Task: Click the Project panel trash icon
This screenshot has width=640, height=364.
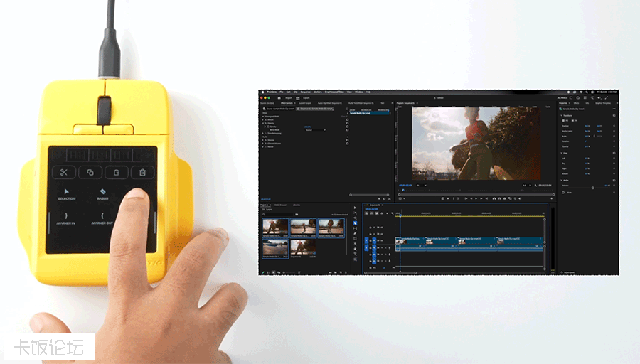Action: 346,272
